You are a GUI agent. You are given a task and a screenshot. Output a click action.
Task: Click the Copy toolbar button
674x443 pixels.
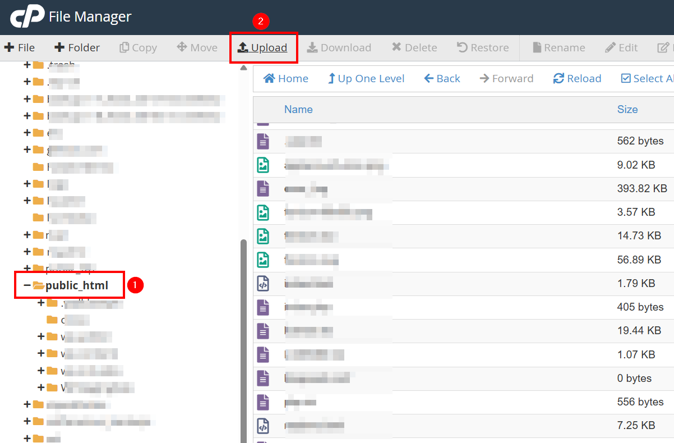(x=138, y=48)
